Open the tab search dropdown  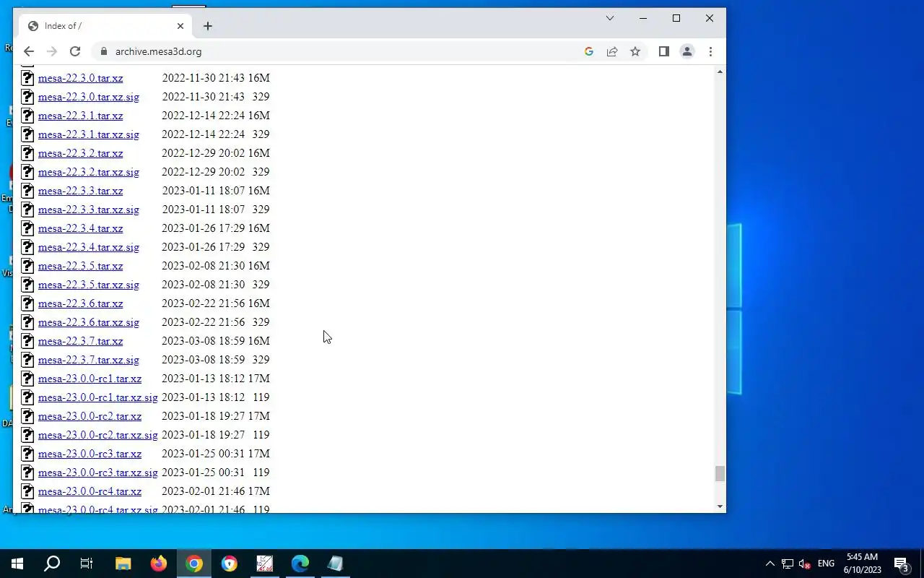coord(610,18)
